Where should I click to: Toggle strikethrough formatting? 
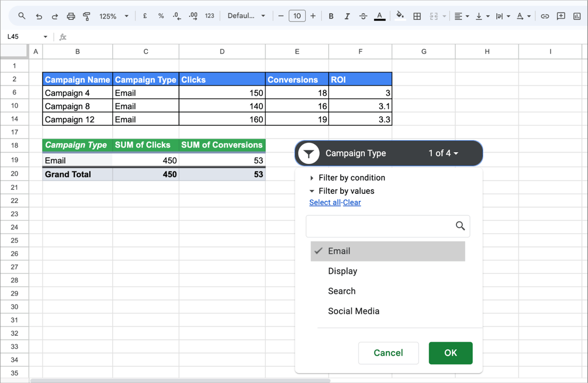click(363, 16)
